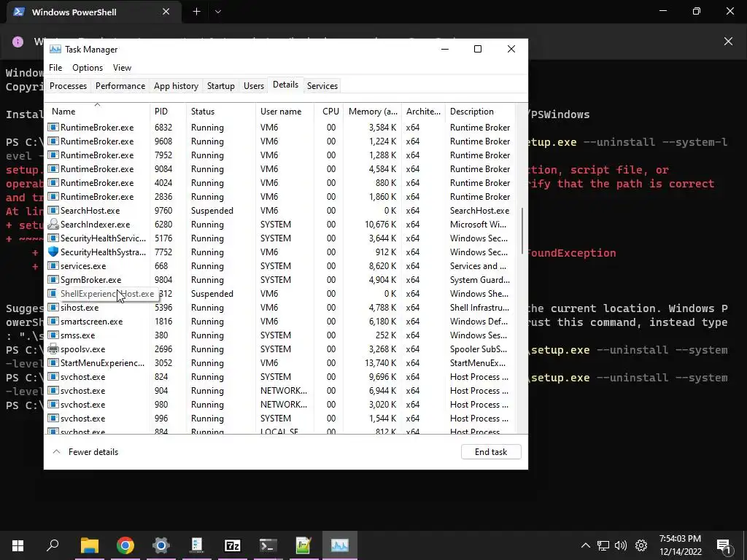Open taskbar Search

click(x=53, y=545)
